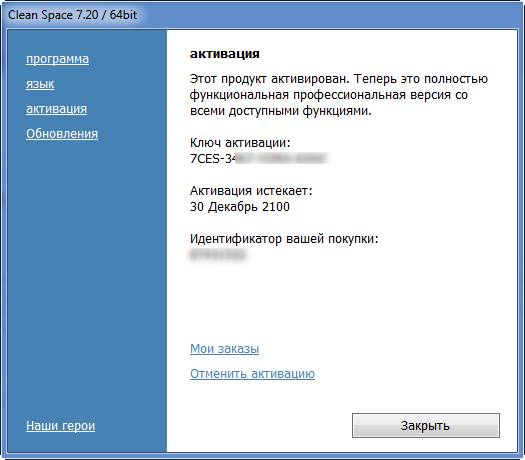
Task: Click the Ключ активации label
Action: coord(240,143)
